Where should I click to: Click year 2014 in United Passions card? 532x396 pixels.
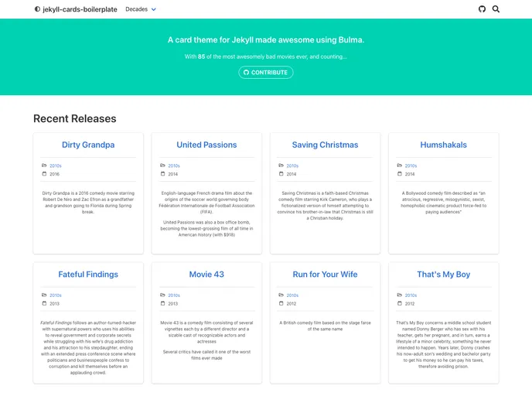coord(173,174)
